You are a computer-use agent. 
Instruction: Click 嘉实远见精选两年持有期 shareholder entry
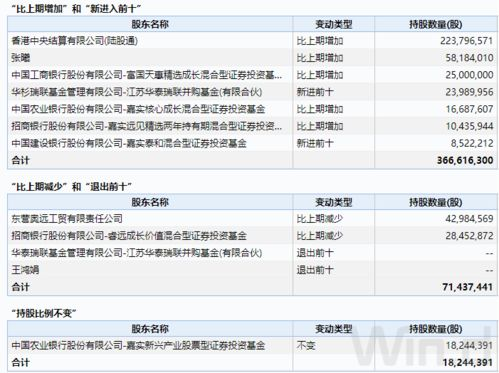coord(147,126)
